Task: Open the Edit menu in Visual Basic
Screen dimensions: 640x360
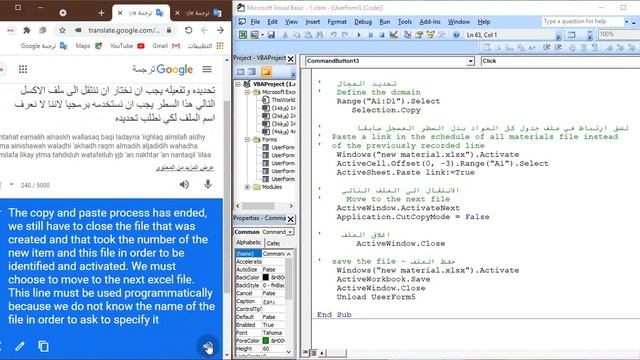Action: [x=272, y=22]
